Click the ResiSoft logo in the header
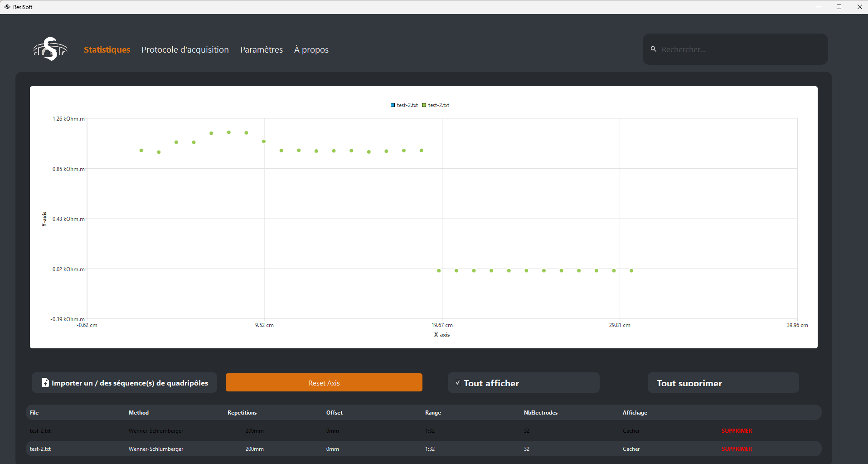This screenshot has width=868, height=464. click(x=50, y=49)
